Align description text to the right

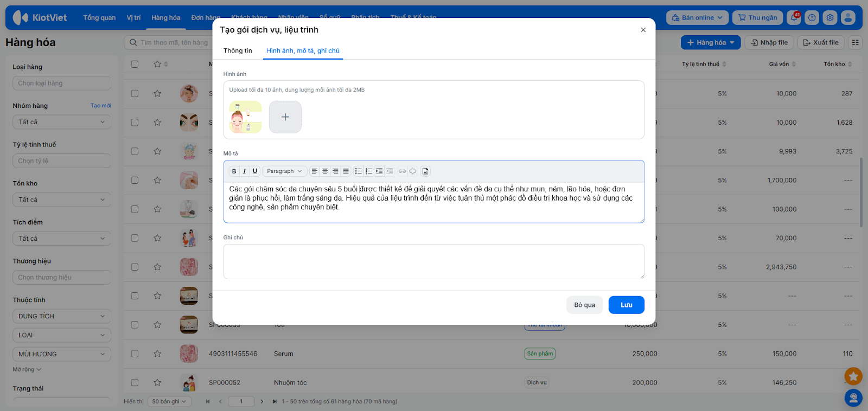click(335, 171)
